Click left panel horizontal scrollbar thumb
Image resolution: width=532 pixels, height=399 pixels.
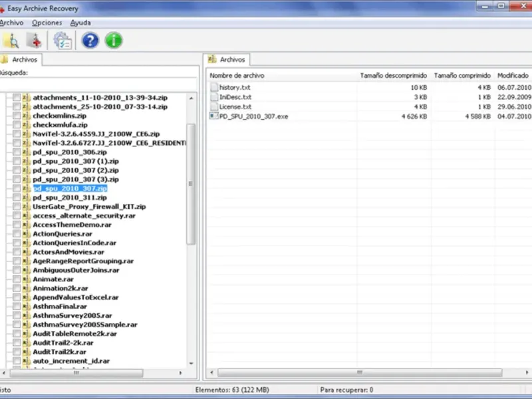pyautogui.click(x=76, y=373)
